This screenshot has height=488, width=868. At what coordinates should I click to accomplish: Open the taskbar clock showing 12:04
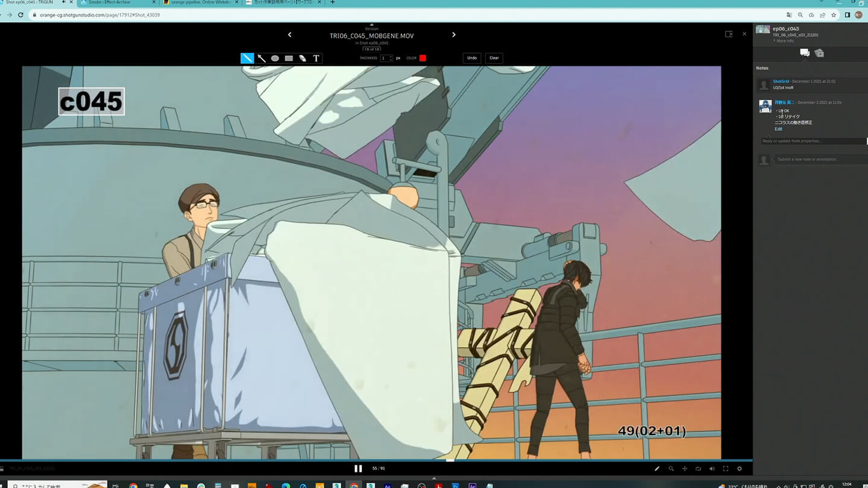tap(847, 484)
